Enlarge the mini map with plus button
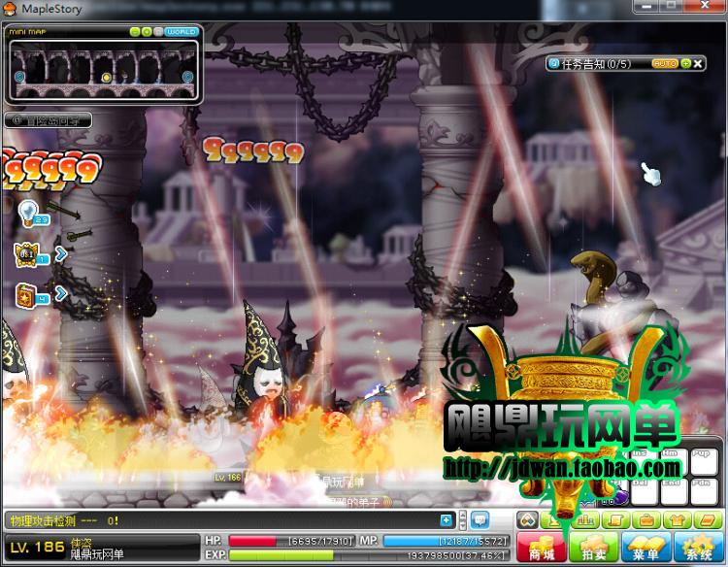 147,32
